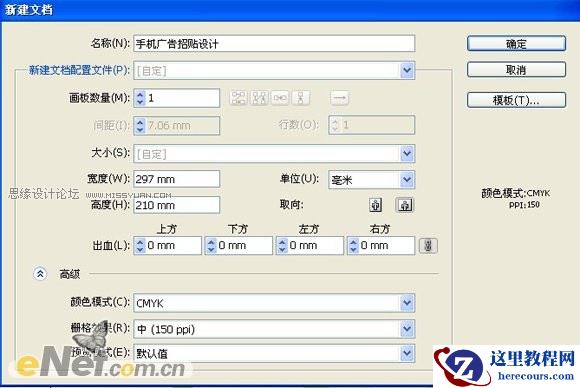Open the 新建文档配置文件 dropdown
Viewport: 580px width, 388px height.
pos(274,70)
